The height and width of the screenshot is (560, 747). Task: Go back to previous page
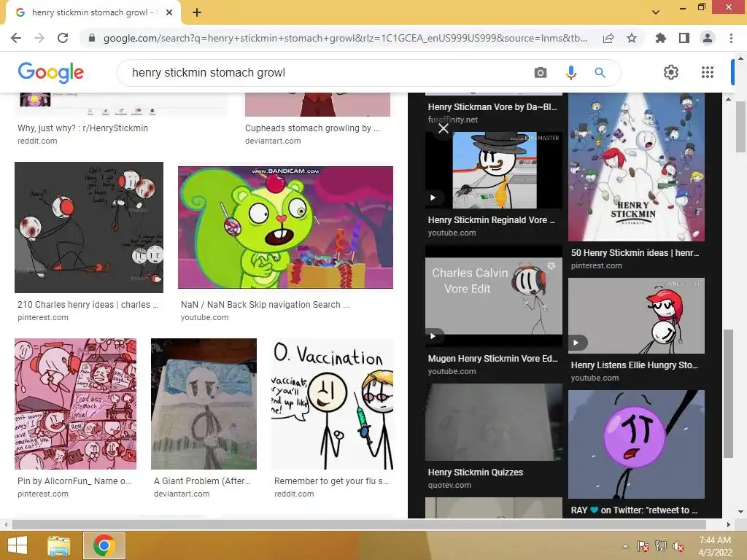(16, 38)
